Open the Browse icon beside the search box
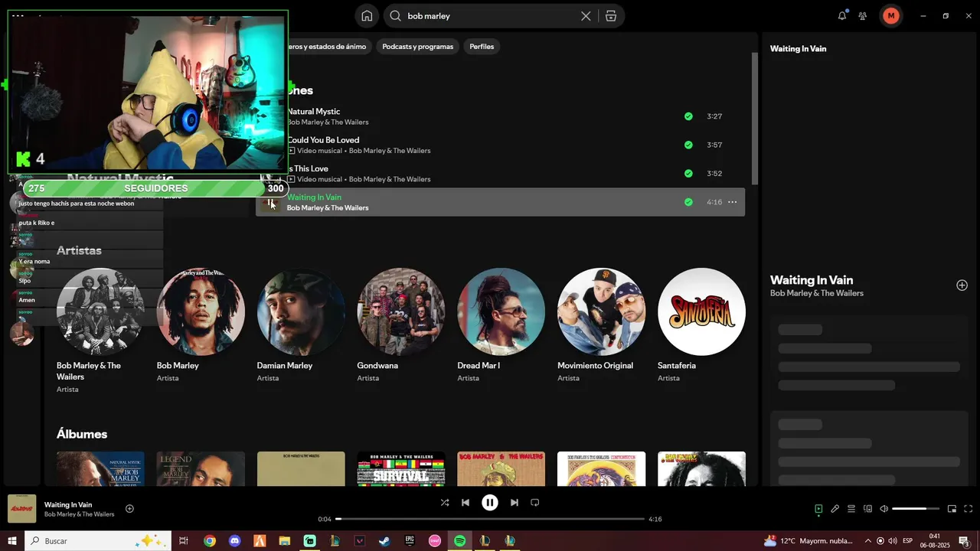Image resolution: width=980 pixels, height=551 pixels. click(x=611, y=16)
